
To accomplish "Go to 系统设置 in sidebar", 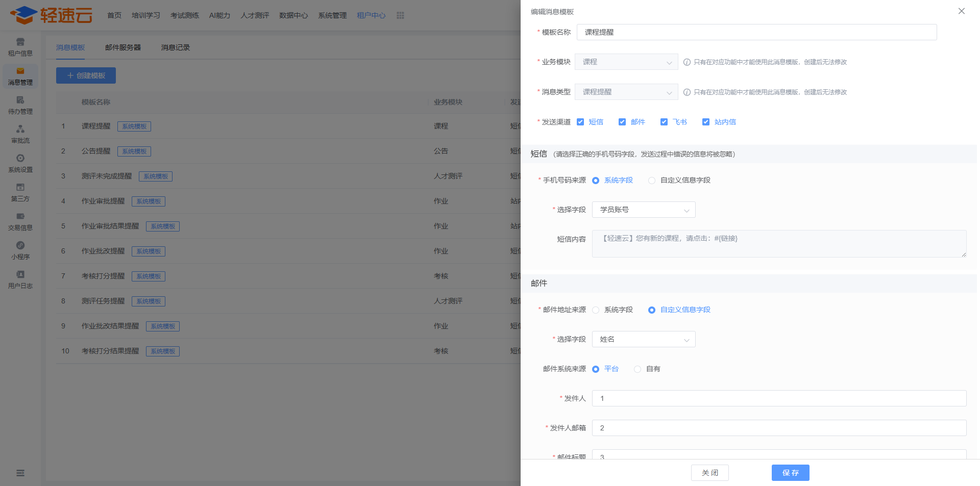I will point(20,159).
